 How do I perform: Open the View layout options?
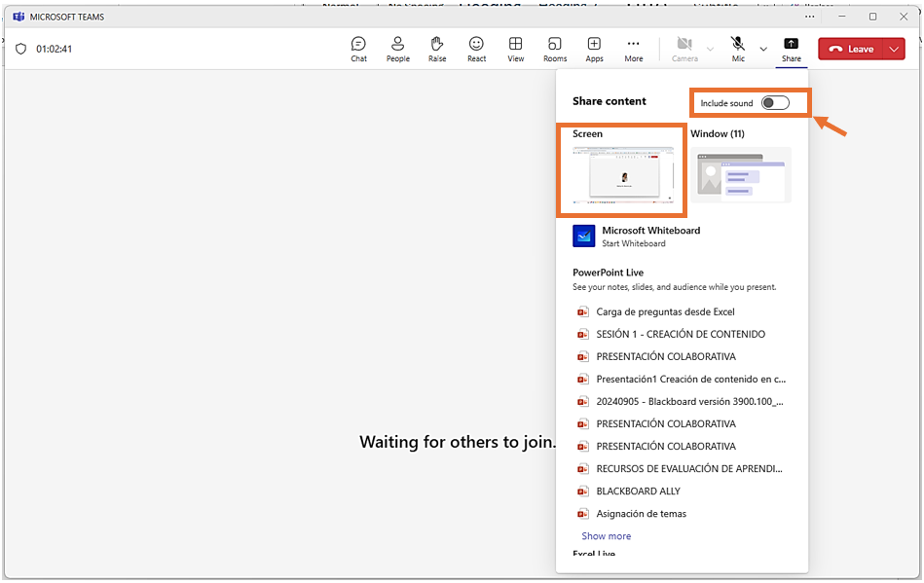click(x=515, y=49)
